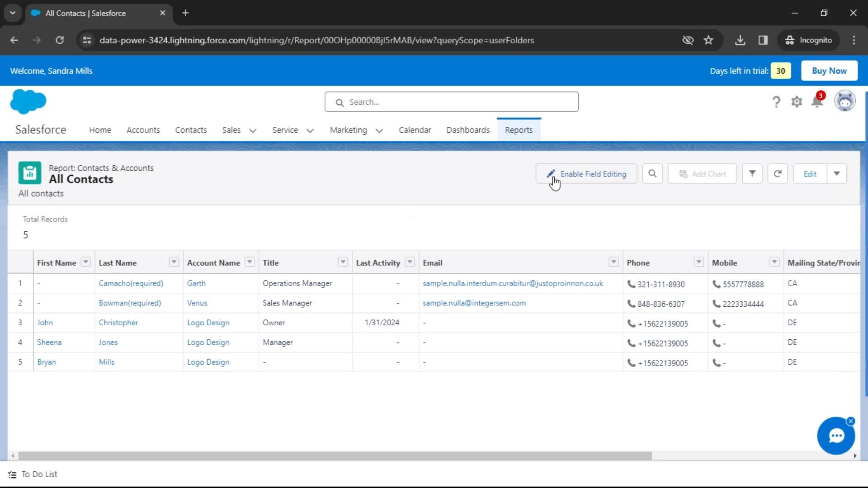Expand the First Name column menu

click(x=85, y=262)
